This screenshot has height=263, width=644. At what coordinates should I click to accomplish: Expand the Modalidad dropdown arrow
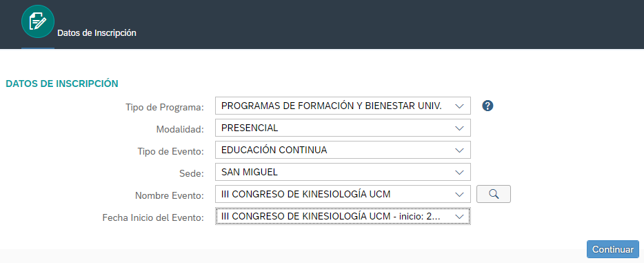459,128
